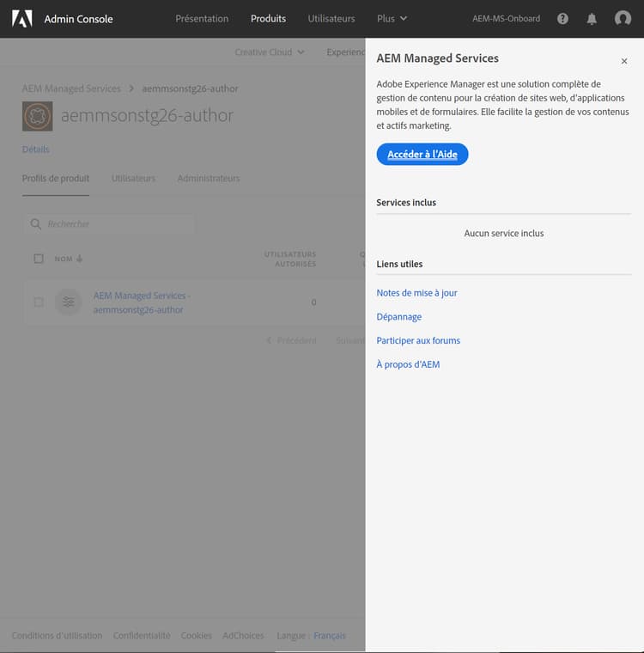The width and height of the screenshot is (644, 653).
Task: Open the user profile avatar
Action: pos(623,18)
